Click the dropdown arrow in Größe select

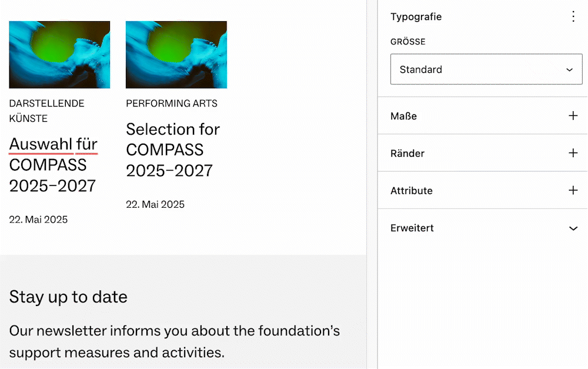(569, 69)
